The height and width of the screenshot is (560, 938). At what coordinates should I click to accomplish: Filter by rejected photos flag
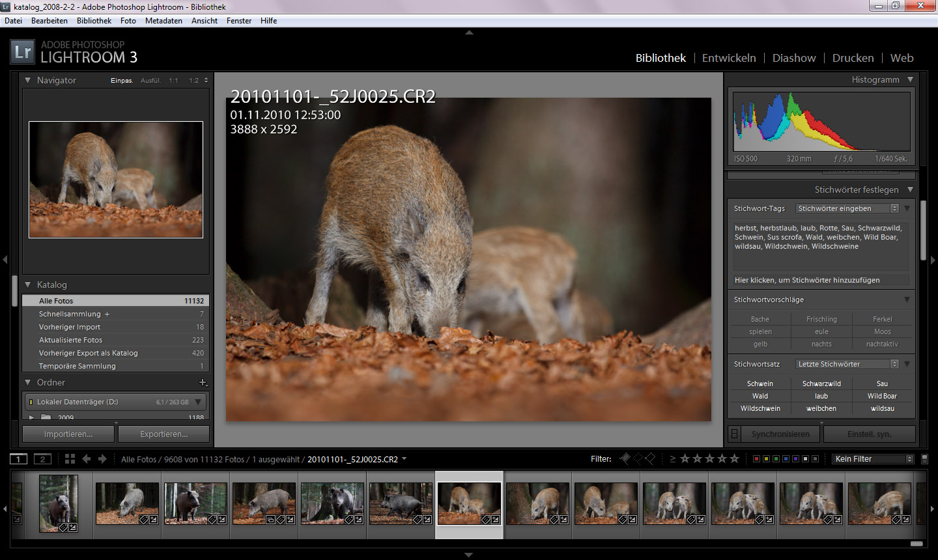(x=649, y=458)
